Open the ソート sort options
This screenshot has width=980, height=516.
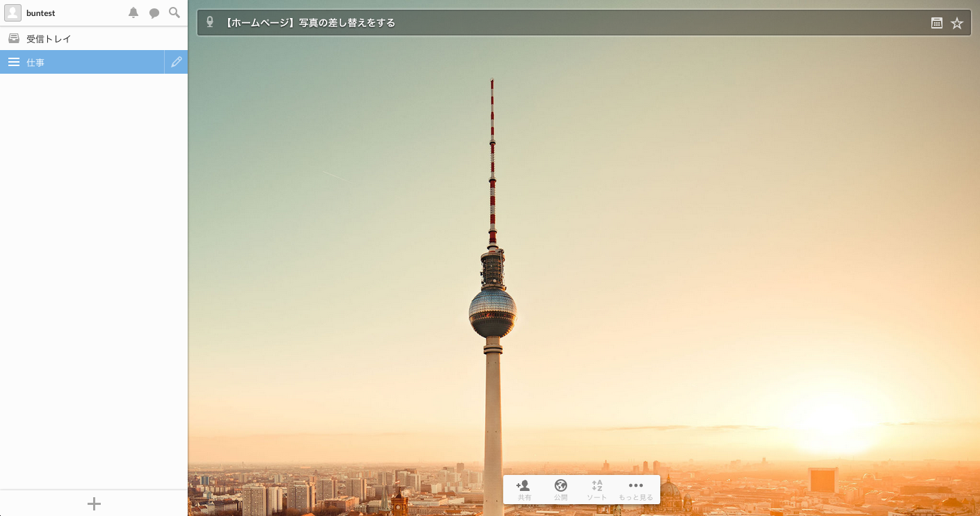(596, 490)
